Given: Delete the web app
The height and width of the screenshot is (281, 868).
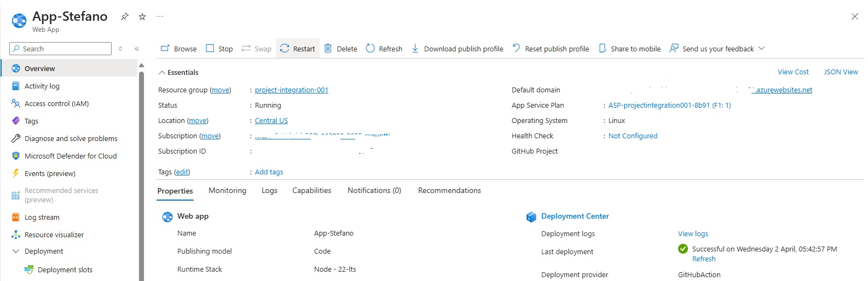Looking at the screenshot, I should click(340, 49).
